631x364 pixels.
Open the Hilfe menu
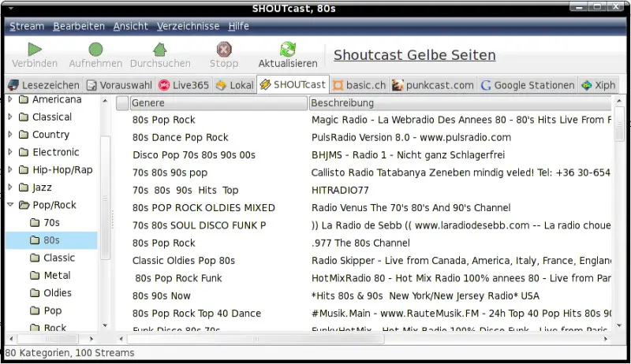pyautogui.click(x=239, y=26)
